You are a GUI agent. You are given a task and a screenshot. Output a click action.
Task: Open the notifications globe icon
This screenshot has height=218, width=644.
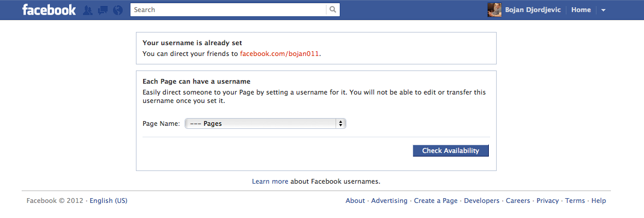[x=118, y=10]
